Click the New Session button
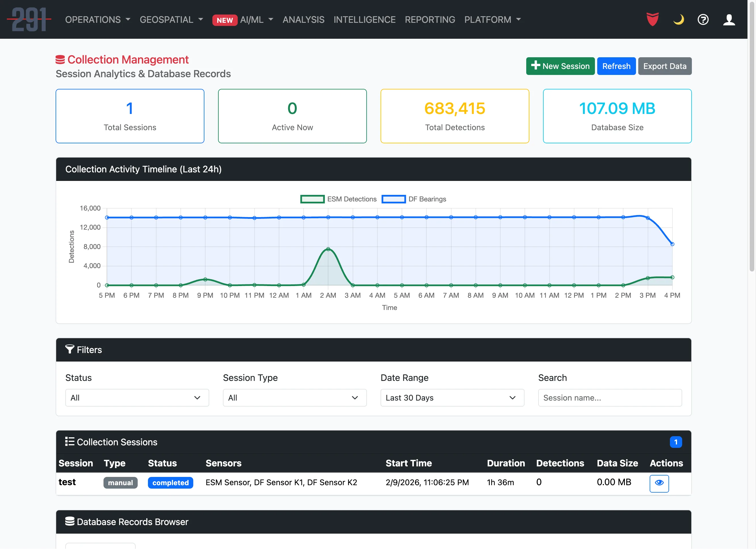756x549 pixels. coord(560,66)
